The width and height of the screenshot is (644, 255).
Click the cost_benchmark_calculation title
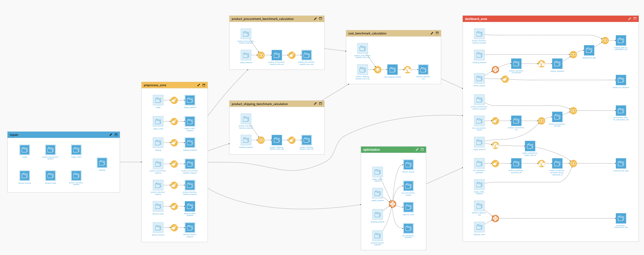[x=367, y=33]
